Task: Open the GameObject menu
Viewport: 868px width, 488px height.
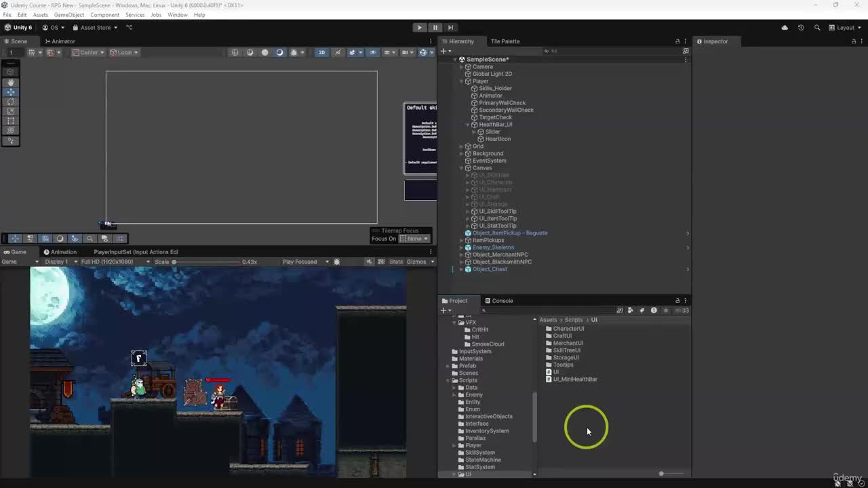Action: (x=69, y=15)
